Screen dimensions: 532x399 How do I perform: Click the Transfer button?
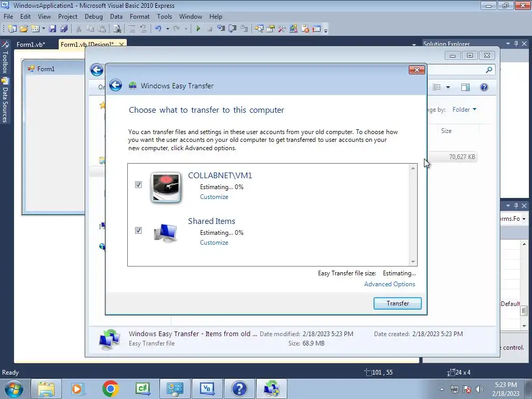coord(397,303)
